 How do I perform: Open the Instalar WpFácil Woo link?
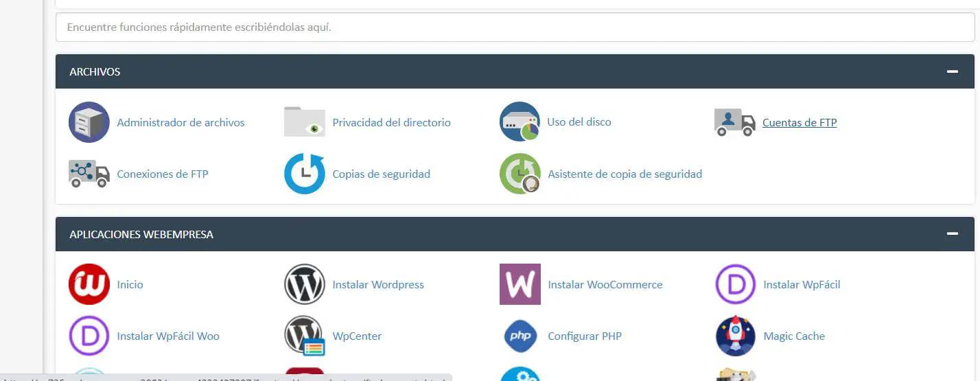(168, 336)
